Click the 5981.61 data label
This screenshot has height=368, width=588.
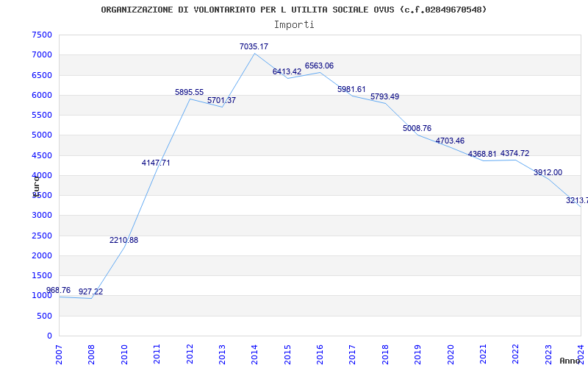click(x=351, y=89)
